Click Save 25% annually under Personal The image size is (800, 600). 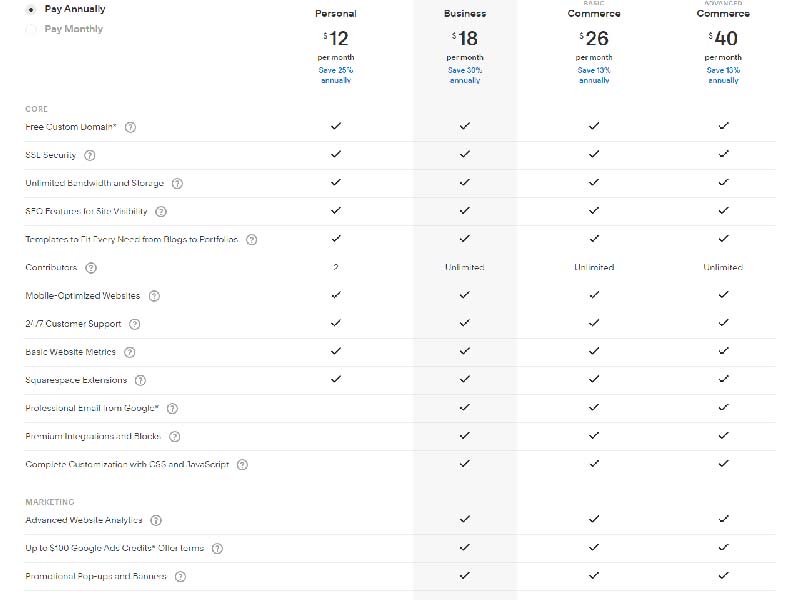coord(336,75)
